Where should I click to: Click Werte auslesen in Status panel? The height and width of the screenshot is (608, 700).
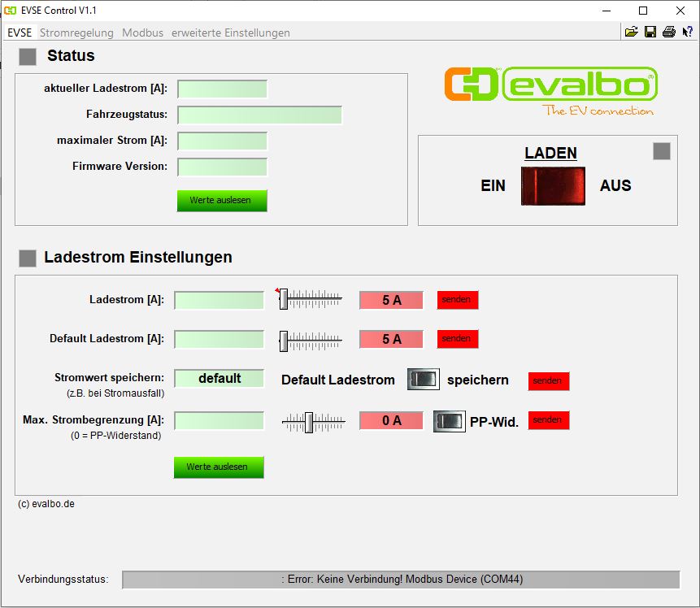click(222, 201)
